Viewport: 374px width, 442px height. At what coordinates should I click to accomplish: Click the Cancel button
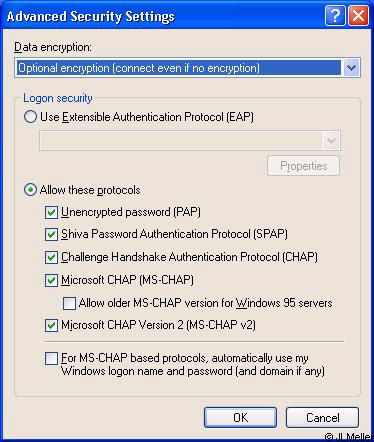pos(322,417)
